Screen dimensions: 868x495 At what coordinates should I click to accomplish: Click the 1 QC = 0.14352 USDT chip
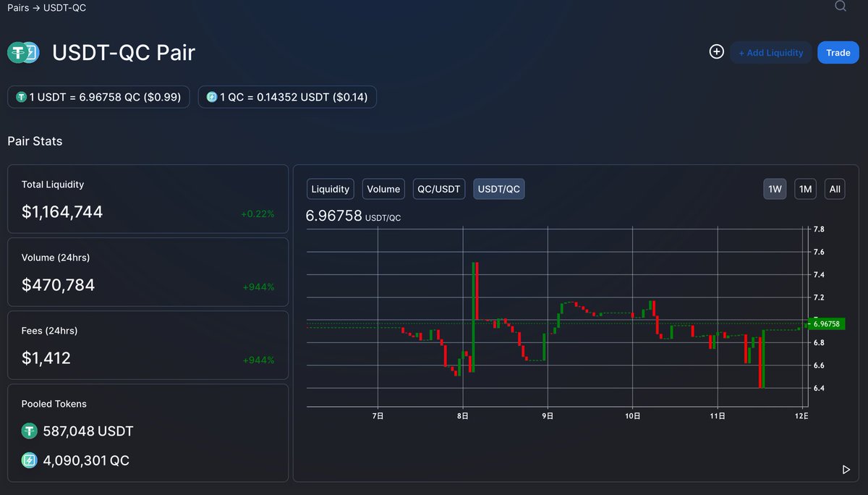(287, 97)
